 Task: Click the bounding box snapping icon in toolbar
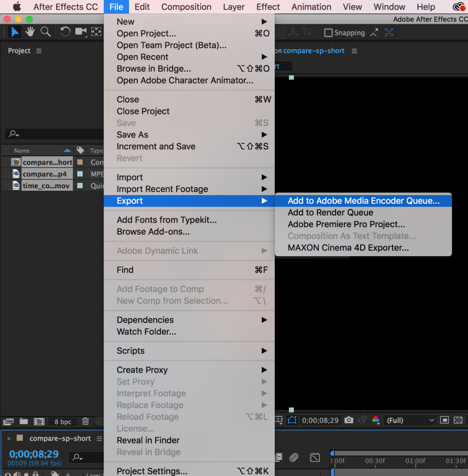coord(389,33)
